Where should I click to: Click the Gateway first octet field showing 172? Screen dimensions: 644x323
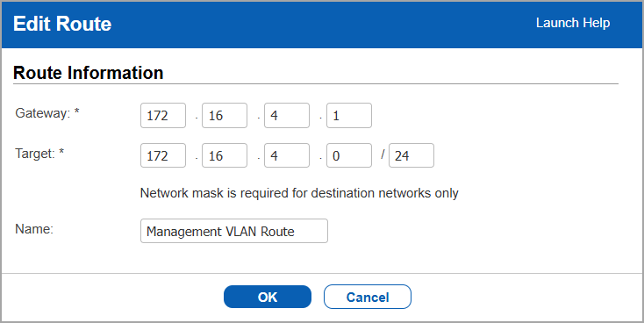click(163, 116)
